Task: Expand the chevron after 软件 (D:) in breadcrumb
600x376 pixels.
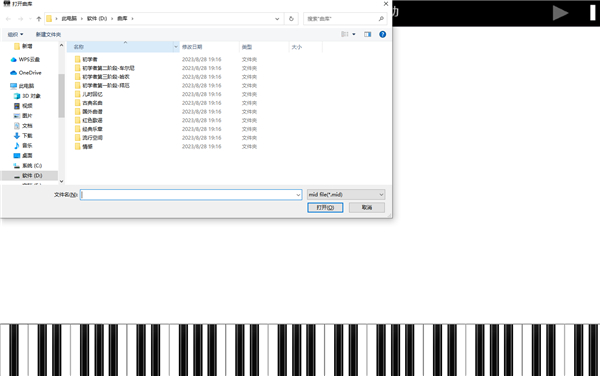Action: click(112, 18)
